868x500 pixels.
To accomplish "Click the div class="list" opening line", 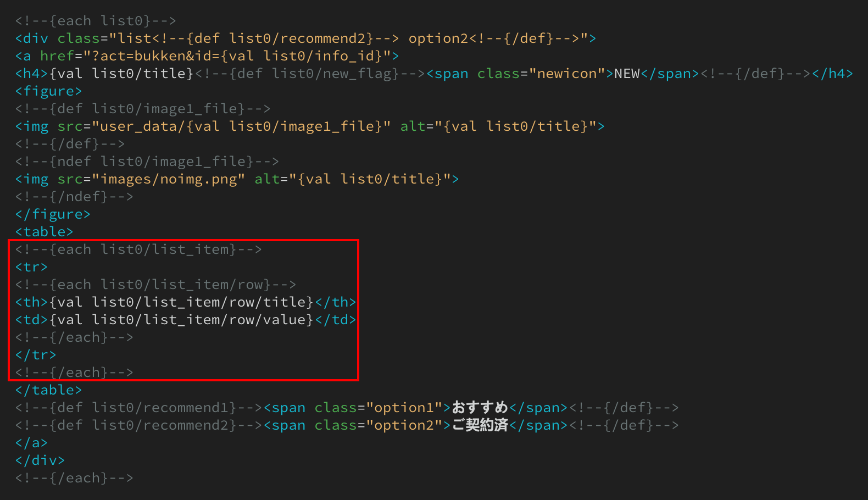I will (305, 38).
